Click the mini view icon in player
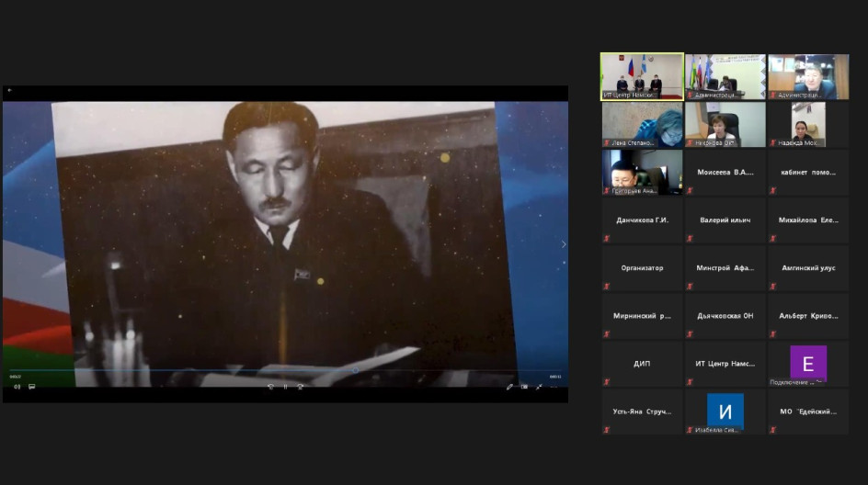 [524, 387]
